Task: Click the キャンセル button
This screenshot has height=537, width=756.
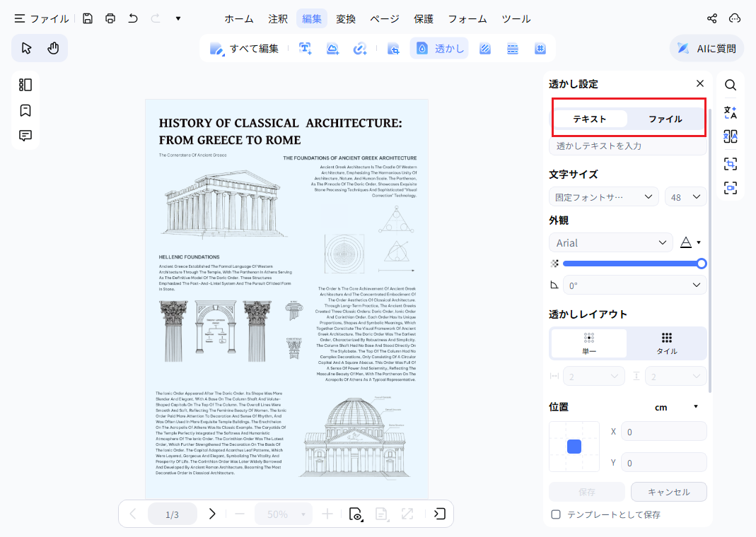Action: [669, 492]
